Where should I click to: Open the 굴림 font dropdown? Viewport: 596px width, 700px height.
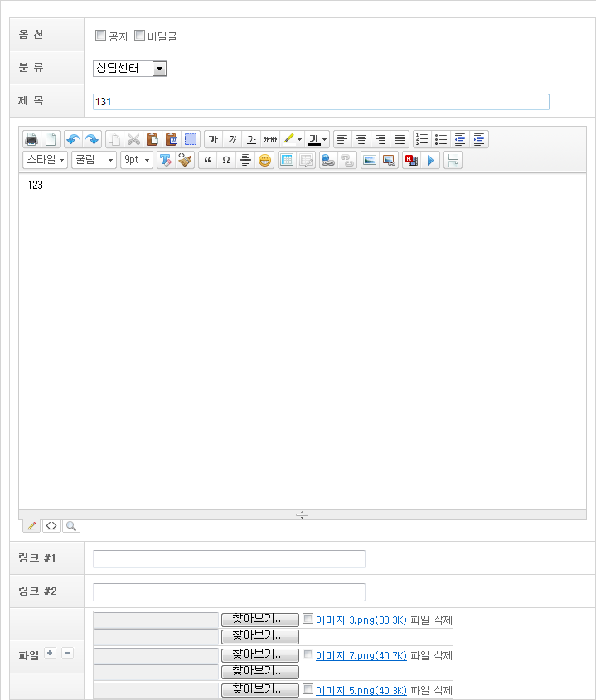coord(94,161)
